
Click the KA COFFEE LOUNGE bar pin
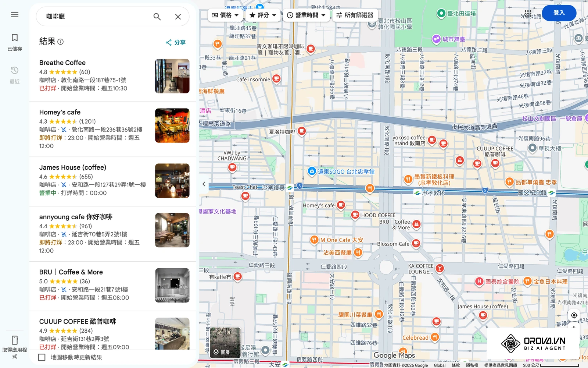[440, 268]
